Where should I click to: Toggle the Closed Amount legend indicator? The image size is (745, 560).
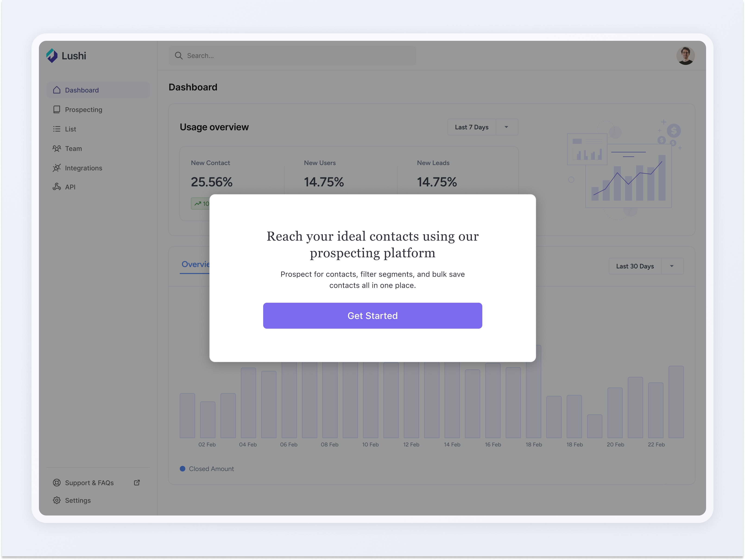(x=183, y=468)
